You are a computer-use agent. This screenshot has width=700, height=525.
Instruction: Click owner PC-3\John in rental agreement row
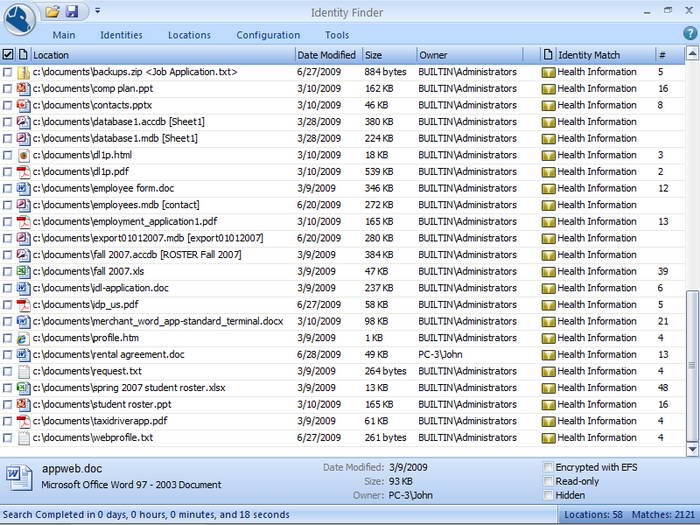point(440,355)
